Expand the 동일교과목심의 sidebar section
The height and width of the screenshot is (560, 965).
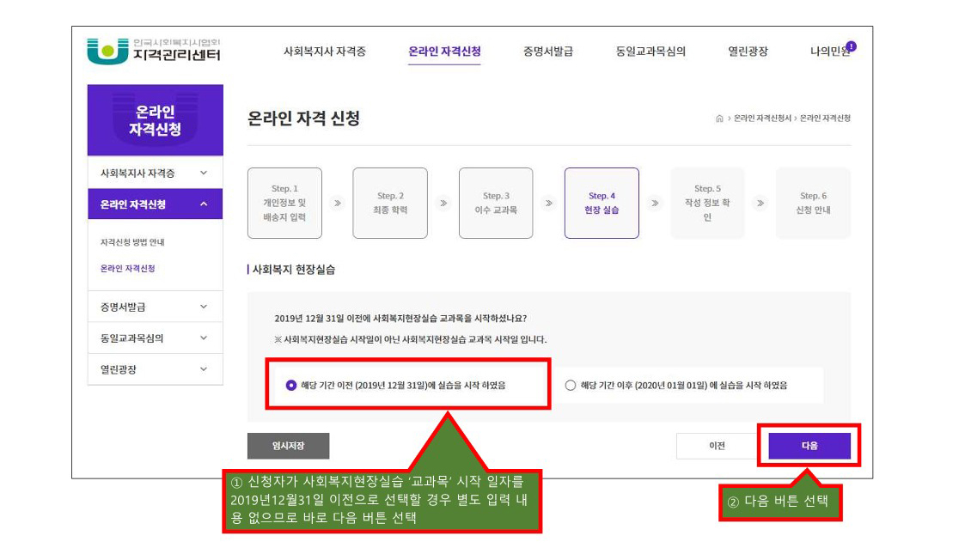(x=155, y=338)
